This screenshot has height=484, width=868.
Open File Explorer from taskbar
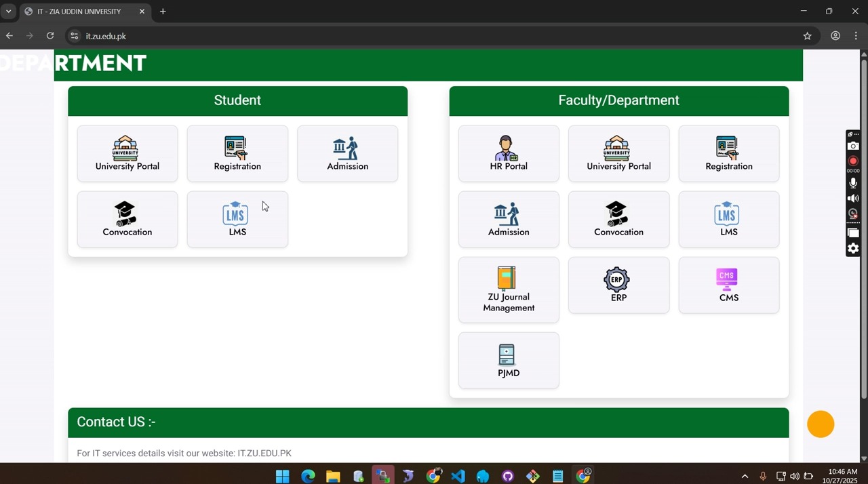(333, 476)
